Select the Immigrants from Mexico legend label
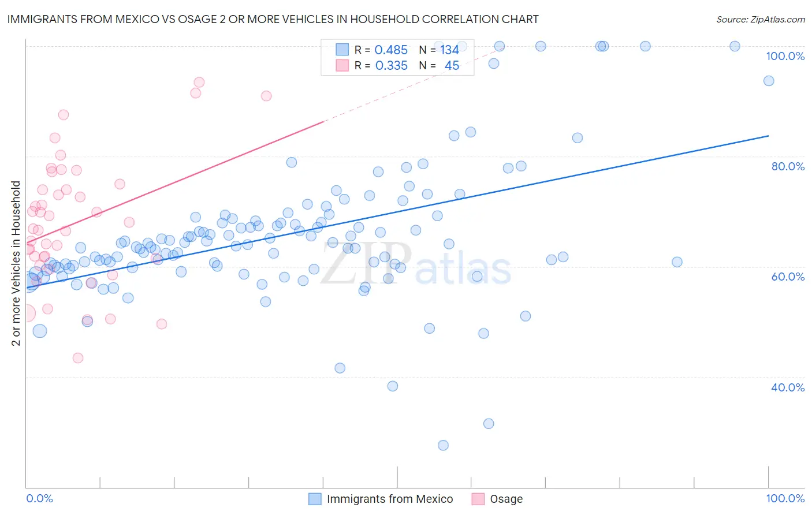This screenshot has width=812, height=515. pyautogui.click(x=390, y=499)
